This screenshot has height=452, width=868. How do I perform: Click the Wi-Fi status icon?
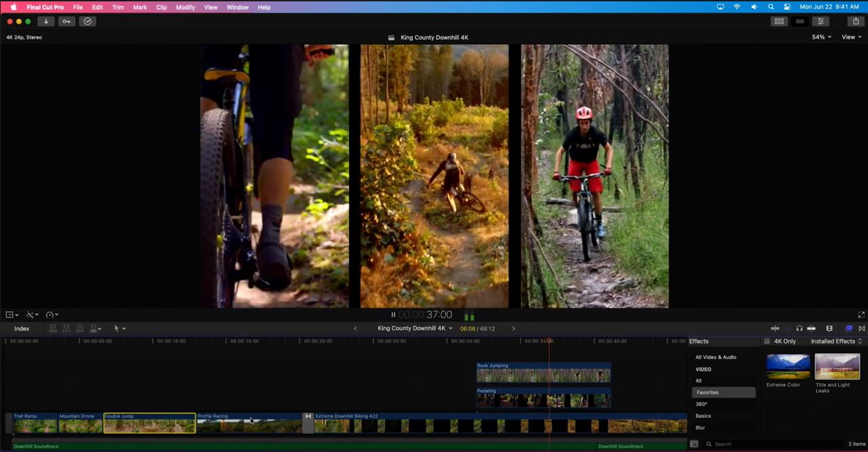coord(737,7)
